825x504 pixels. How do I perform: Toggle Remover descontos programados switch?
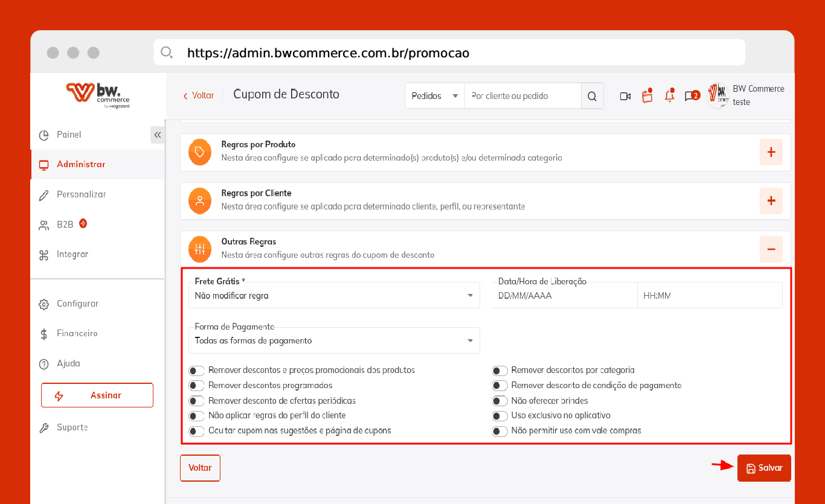pos(197,386)
